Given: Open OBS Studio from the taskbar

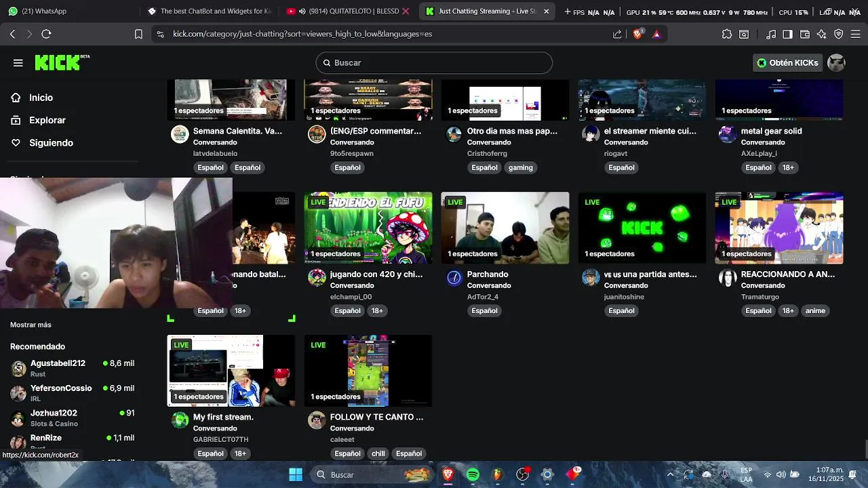Looking at the screenshot, I should pos(522,474).
